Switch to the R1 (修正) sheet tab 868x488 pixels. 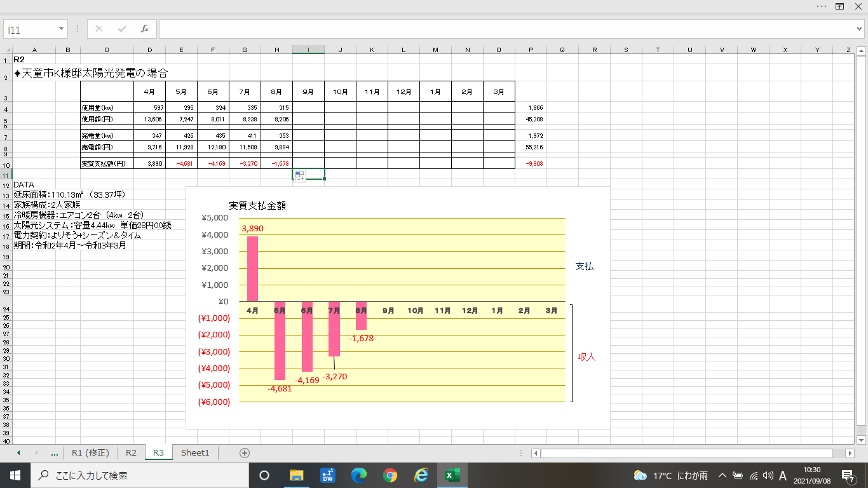point(91,453)
